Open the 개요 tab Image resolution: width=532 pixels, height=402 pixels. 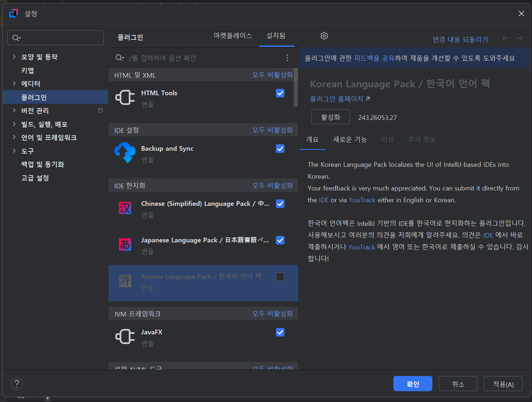tap(312, 139)
